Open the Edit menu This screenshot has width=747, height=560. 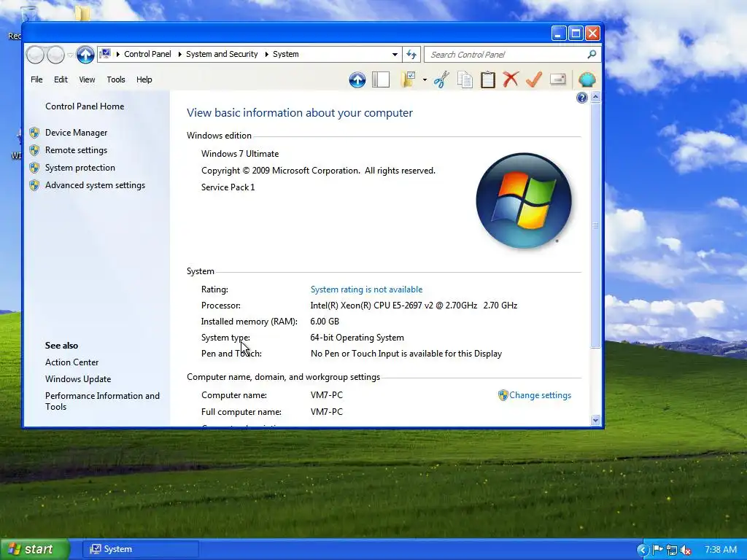pos(61,79)
